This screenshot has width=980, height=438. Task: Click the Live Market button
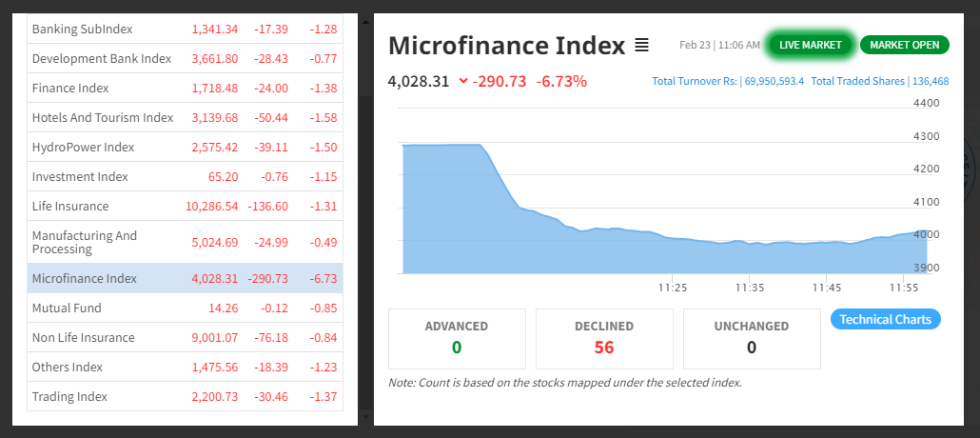click(811, 45)
